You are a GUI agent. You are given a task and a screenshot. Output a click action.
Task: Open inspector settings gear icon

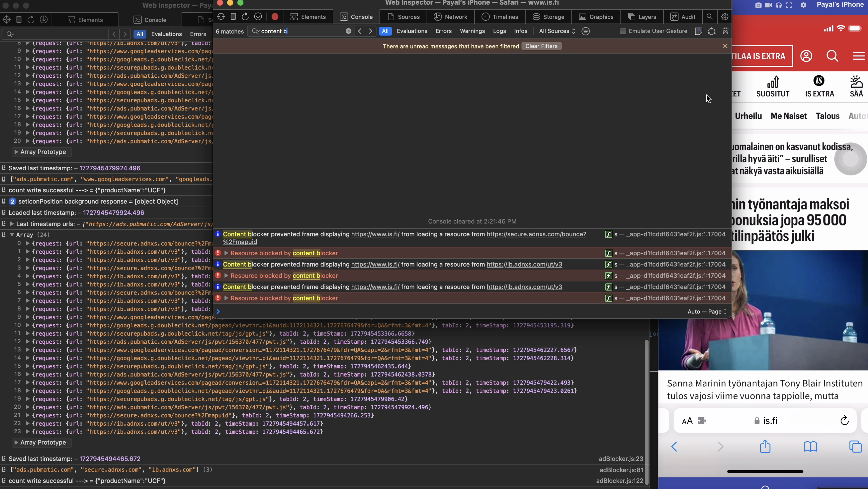pyautogui.click(x=725, y=16)
